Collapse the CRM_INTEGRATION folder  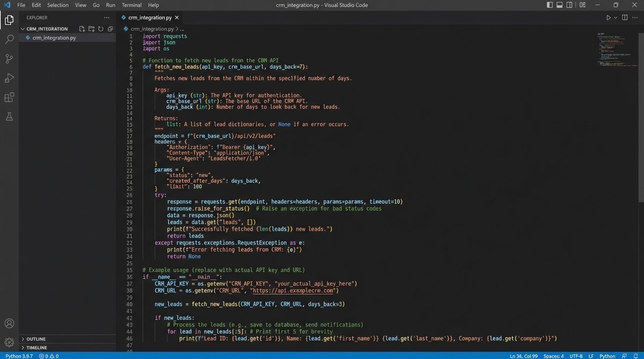[47, 29]
